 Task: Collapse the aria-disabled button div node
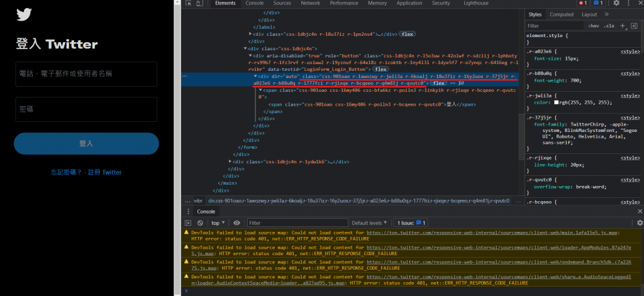[x=250, y=55]
